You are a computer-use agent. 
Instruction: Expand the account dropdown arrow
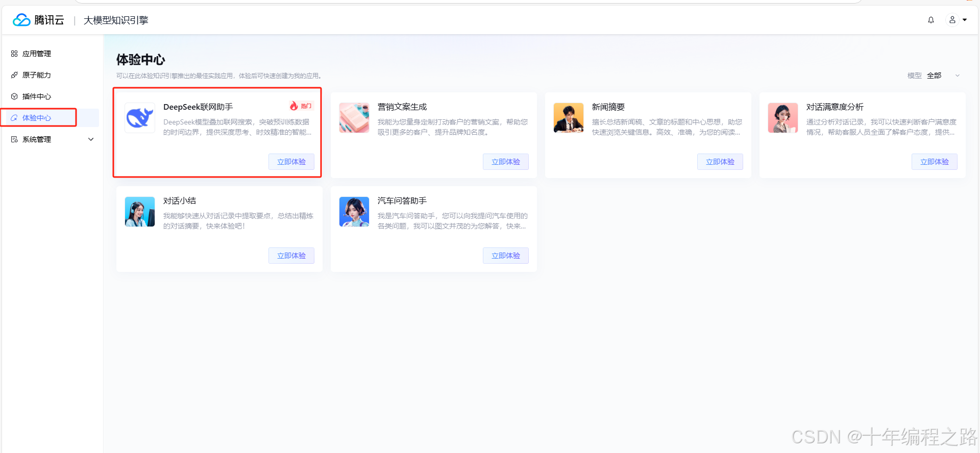(965, 20)
